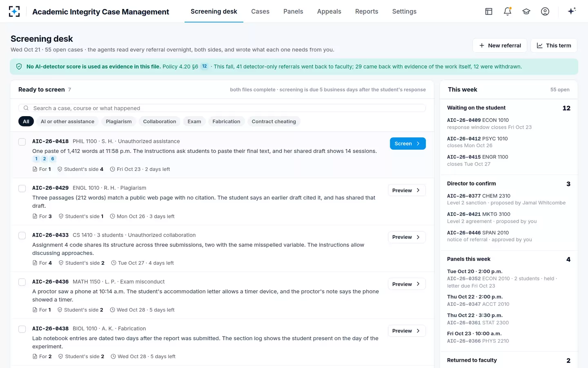Viewport: 588px width, 368px height.
Task: Click the clock icon beside Fri Oct 23
Action: (113, 169)
